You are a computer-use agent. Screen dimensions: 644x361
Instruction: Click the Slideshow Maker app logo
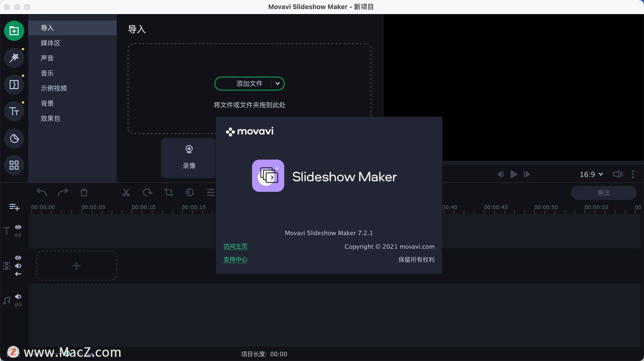(x=268, y=176)
